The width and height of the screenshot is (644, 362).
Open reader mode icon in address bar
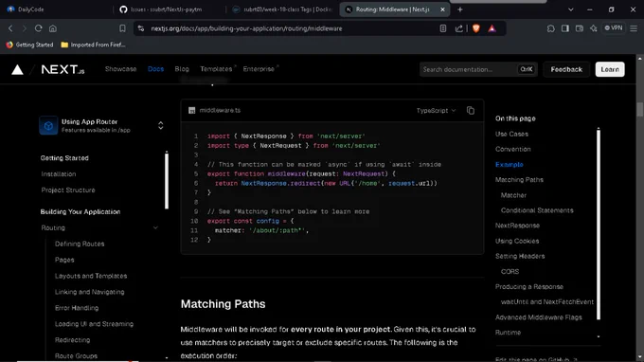[x=443, y=28]
